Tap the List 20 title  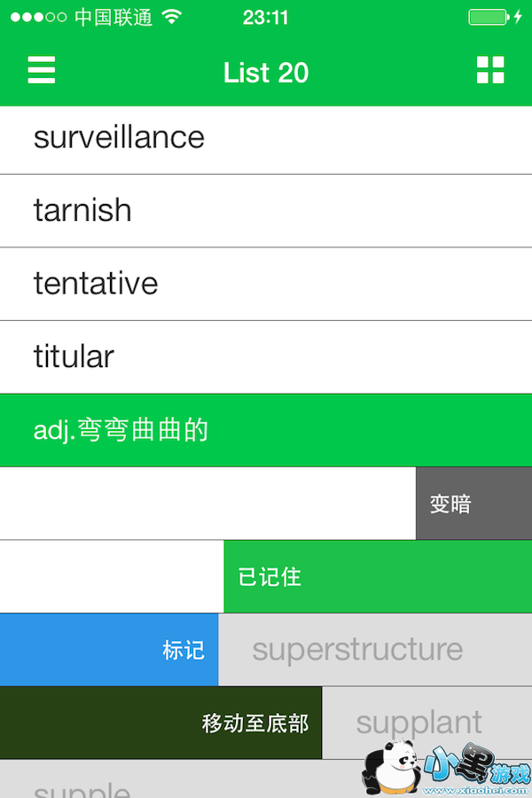tap(266, 72)
